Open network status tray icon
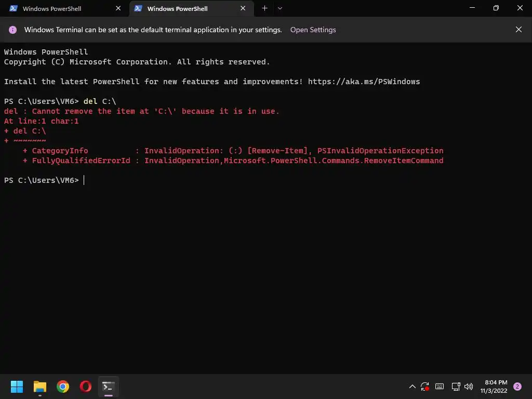The image size is (532, 399). [x=456, y=387]
